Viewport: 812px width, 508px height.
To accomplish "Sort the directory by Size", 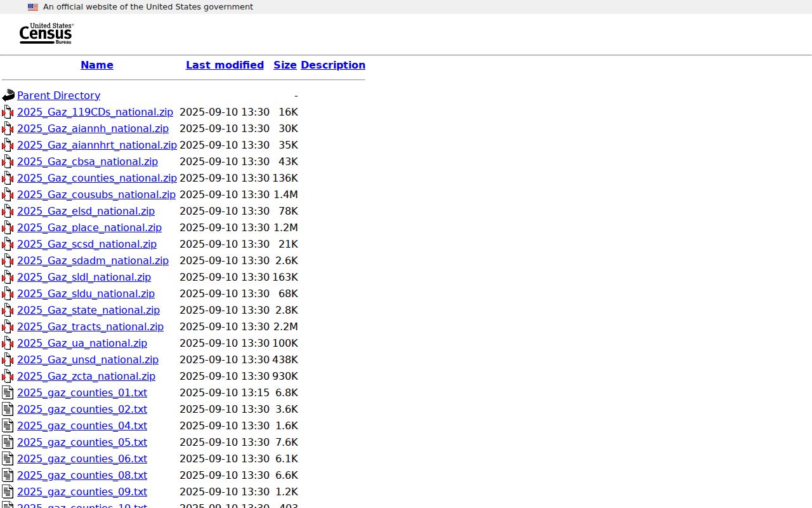I will [285, 65].
